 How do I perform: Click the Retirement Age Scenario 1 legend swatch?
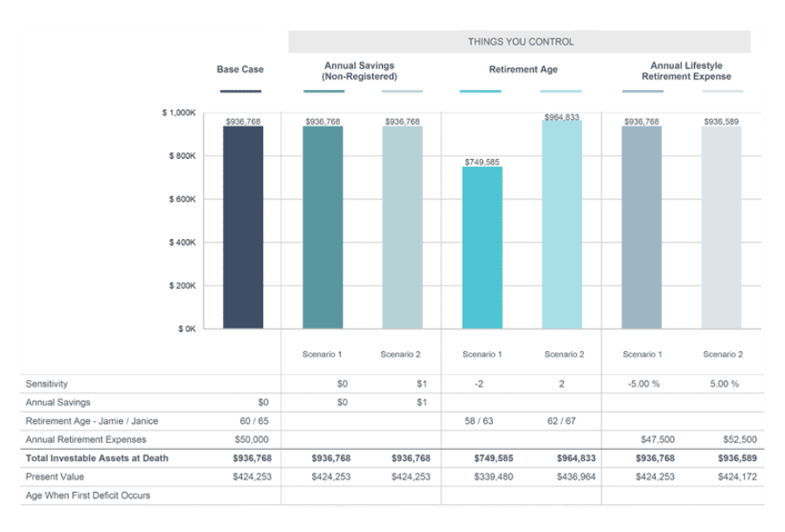pyautogui.click(x=480, y=91)
